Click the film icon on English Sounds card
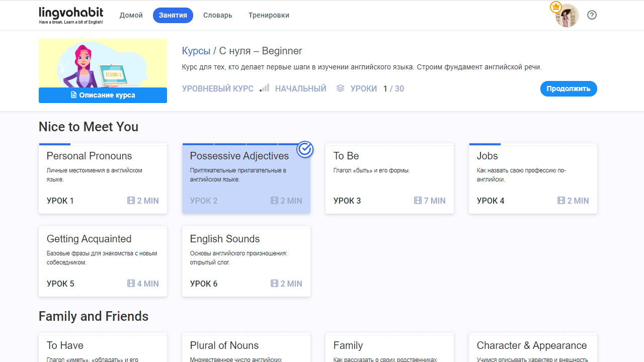The width and height of the screenshot is (644, 362). click(x=275, y=284)
